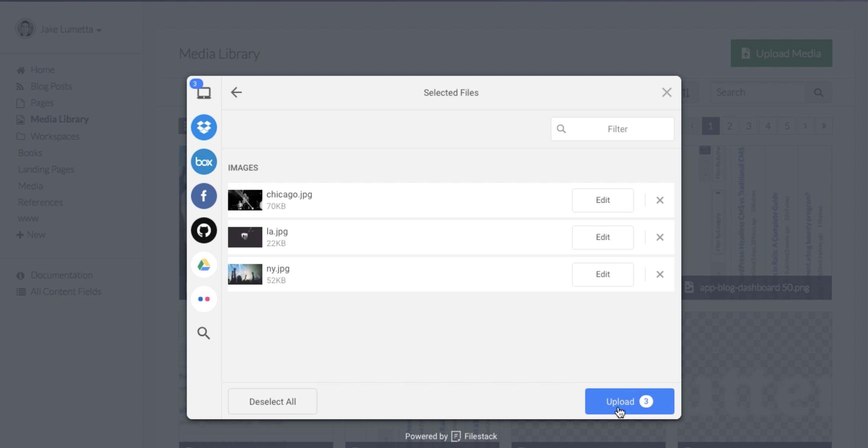Edit the chicago.jpg image

click(x=603, y=200)
